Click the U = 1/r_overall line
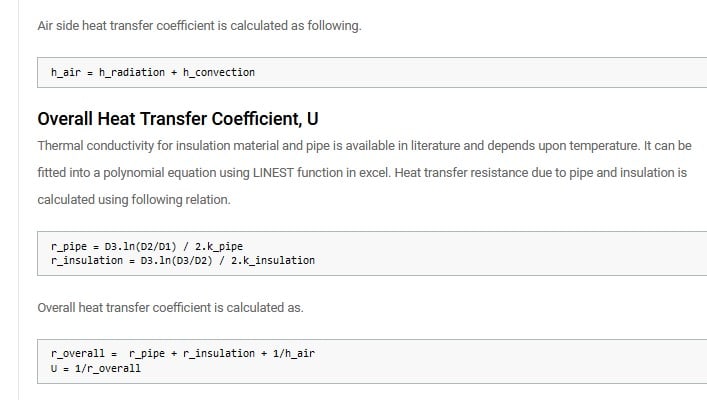Image resolution: width=707 pixels, height=400 pixels. (96, 368)
